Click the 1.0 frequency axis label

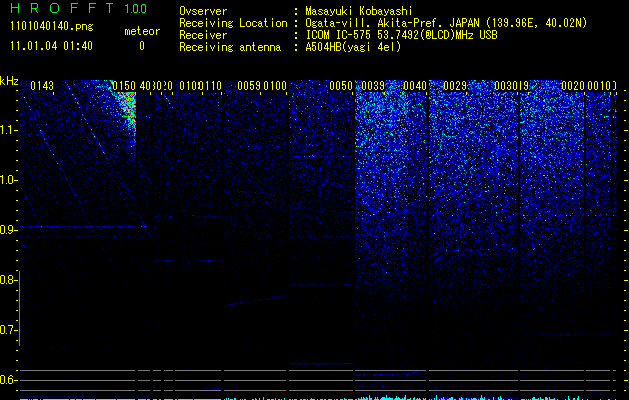(x=8, y=180)
